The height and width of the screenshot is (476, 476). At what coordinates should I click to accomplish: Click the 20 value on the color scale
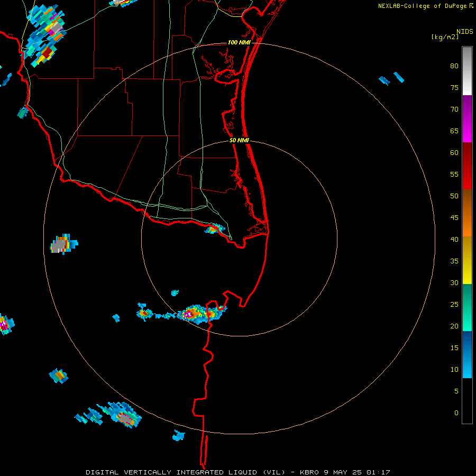[x=454, y=326]
